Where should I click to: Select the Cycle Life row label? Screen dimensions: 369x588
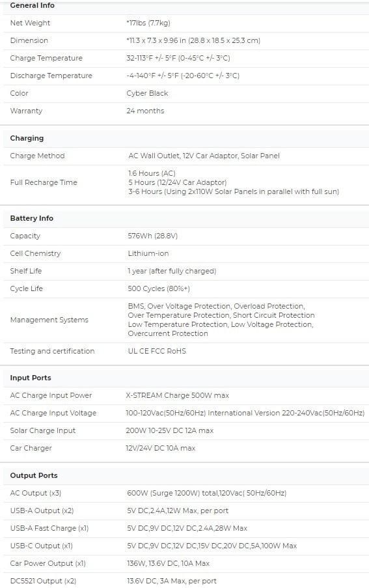pos(27,288)
